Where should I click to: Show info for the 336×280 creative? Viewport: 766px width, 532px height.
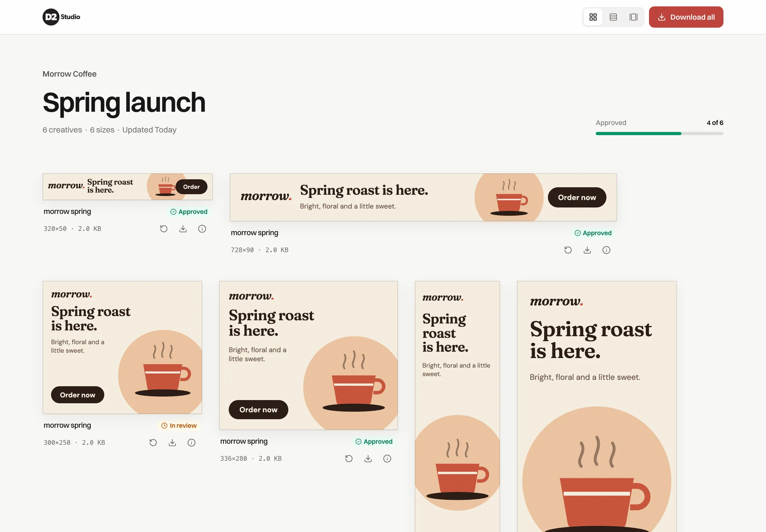click(387, 459)
